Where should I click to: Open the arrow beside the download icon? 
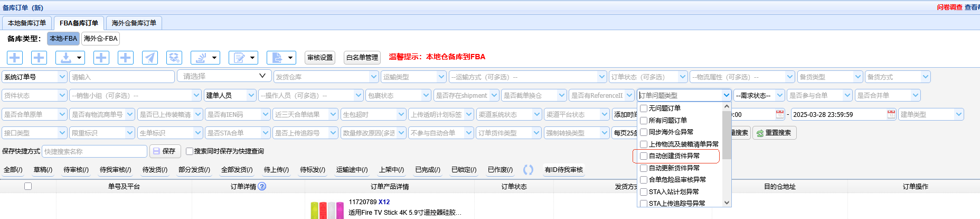(79, 58)
